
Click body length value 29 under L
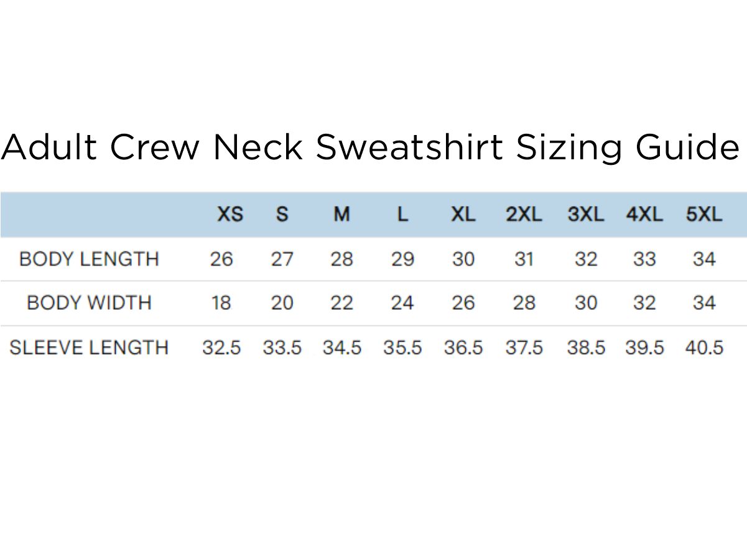coord(402,259)
